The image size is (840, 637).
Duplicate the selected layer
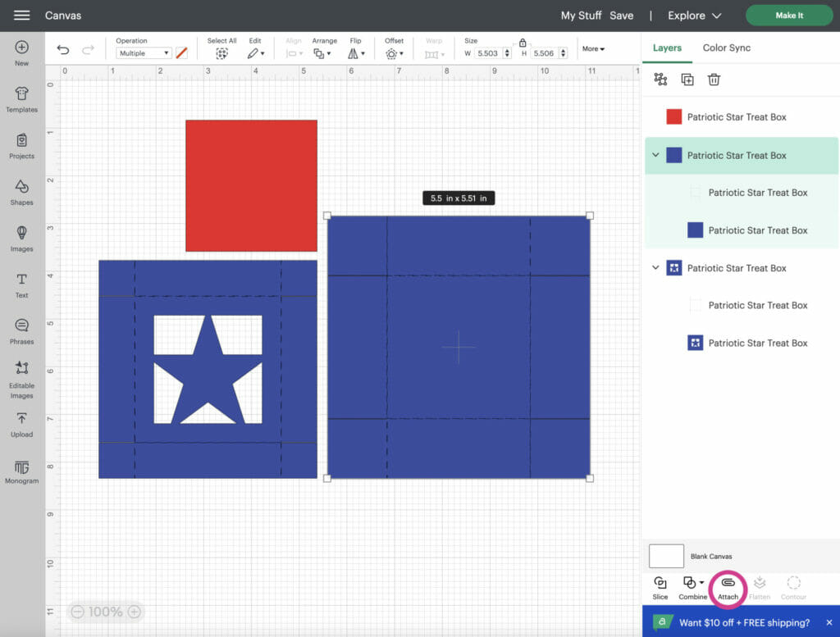pos(687,79)
